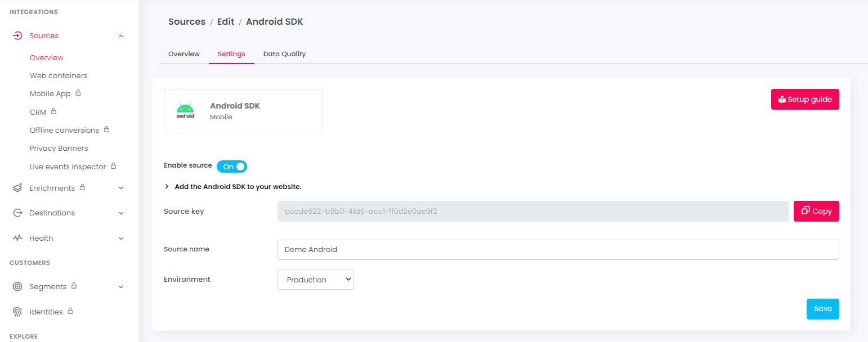Click the Android SDK Mobile card

[x=243, y=111]
